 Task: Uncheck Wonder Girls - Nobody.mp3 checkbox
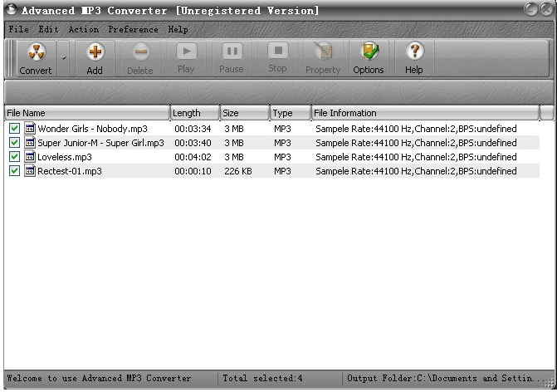[x=14, y=129]
